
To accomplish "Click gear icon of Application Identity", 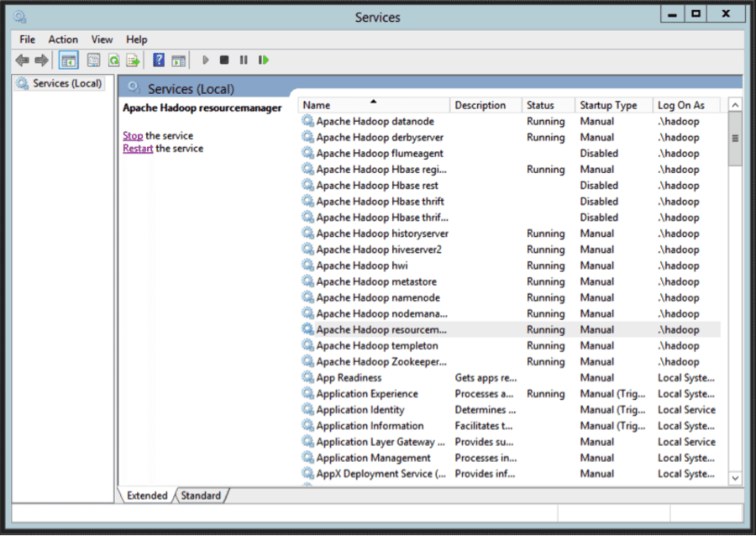I will (307, 409).
